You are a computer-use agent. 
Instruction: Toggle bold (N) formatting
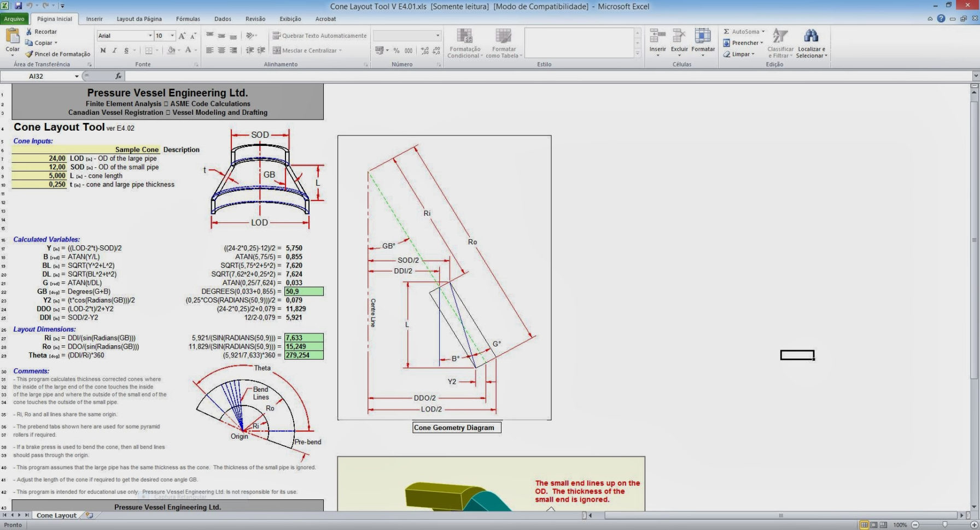tap(103, 50)
